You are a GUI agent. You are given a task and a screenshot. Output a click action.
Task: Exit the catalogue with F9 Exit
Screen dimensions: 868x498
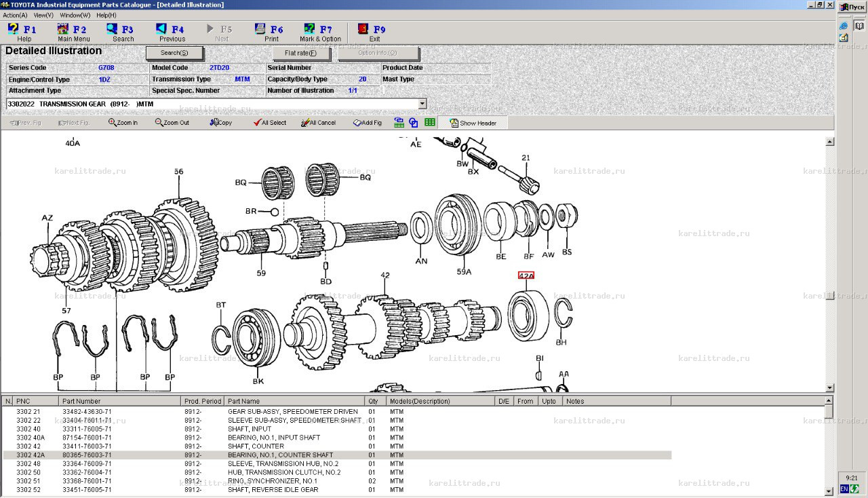[373, 33]
